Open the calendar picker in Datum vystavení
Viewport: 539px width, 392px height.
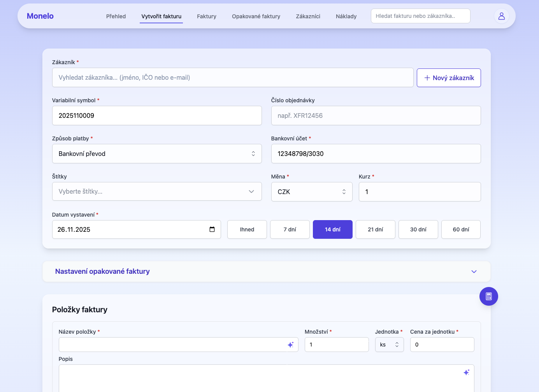(x=212, y=229)
